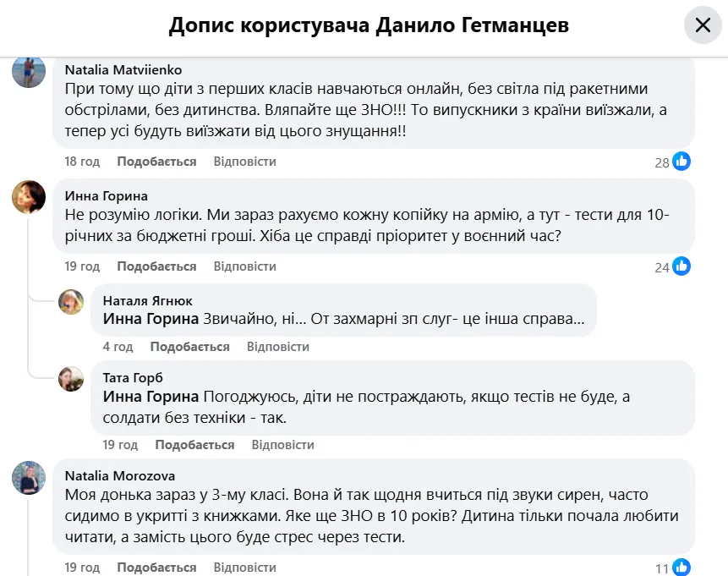The image size is (728, 576).
Task: Open Наталя Ягнюк's avatar
Action: click(71, 301)
